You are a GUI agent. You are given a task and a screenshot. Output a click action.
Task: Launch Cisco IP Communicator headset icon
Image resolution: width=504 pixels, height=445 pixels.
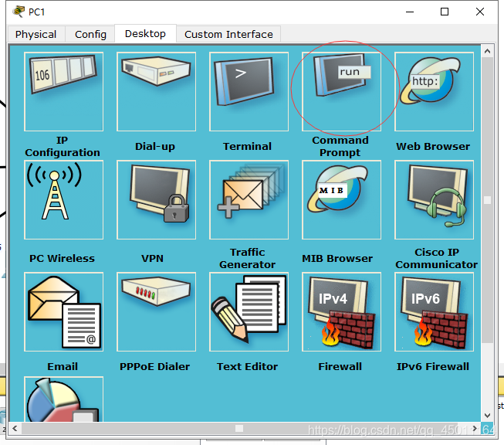pyautogui.click(x=435, y=200)
